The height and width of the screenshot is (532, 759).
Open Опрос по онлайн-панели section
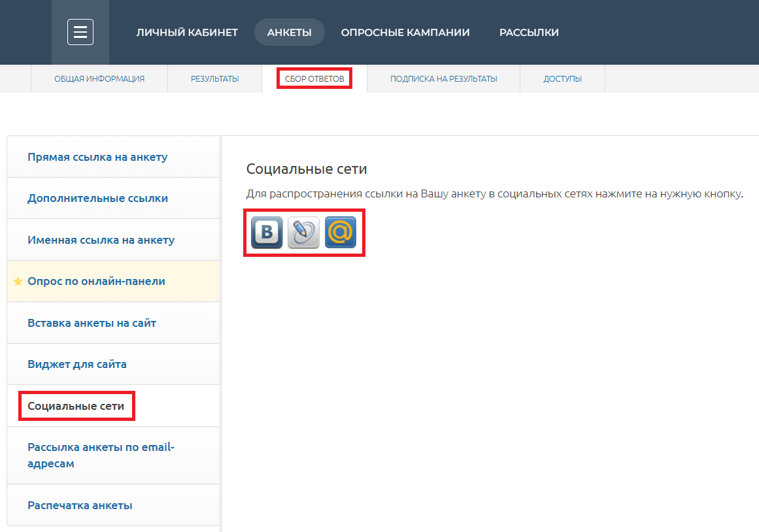pos(114,281)
